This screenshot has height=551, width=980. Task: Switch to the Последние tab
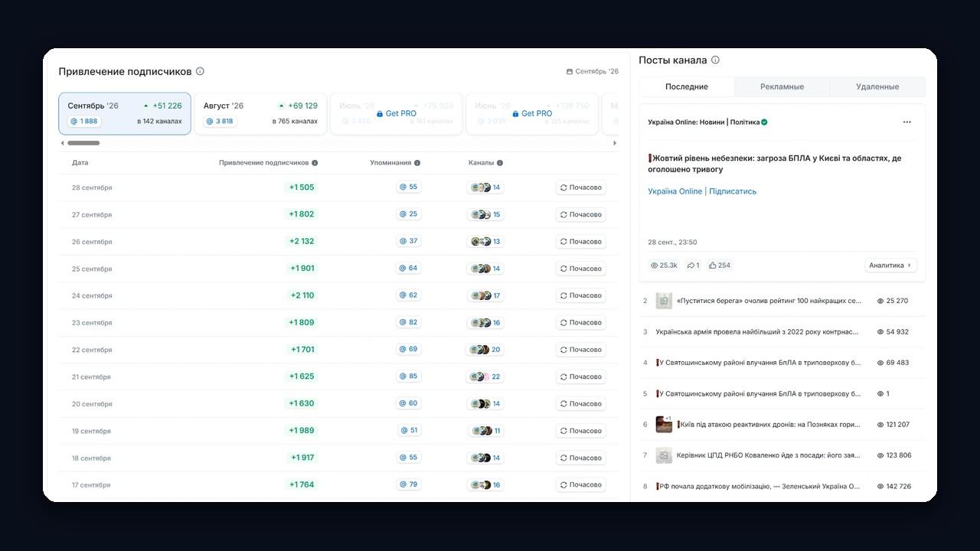[687, 86]
